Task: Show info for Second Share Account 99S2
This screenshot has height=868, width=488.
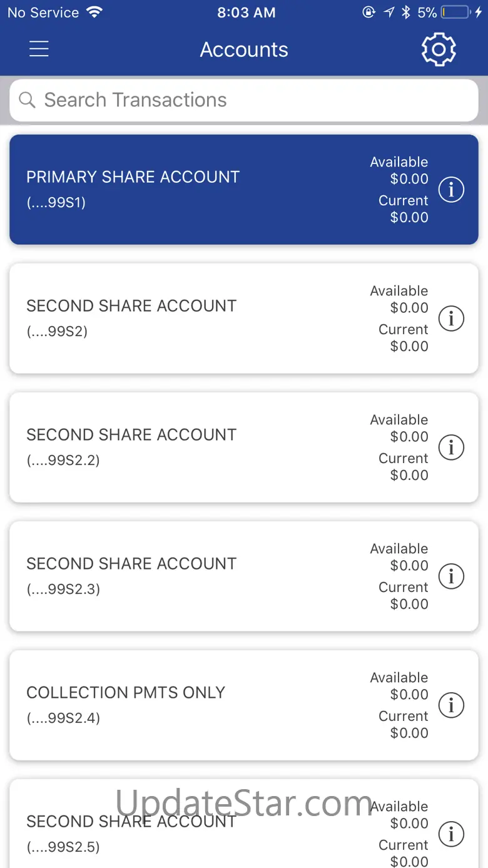Action: tap(451, 319)
